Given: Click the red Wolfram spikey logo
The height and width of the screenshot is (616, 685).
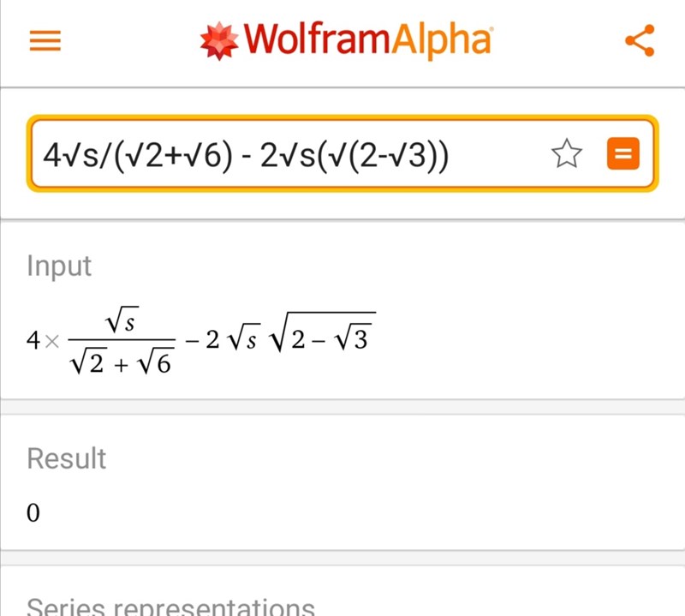Looking at the screenshot, I should coord(220,40).
